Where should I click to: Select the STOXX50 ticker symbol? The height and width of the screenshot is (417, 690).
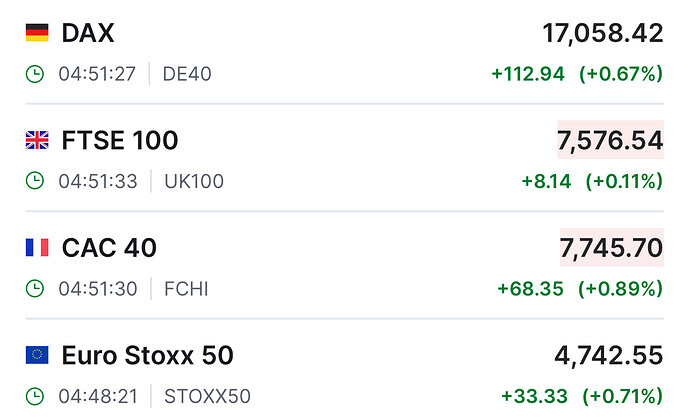[207, 396]
